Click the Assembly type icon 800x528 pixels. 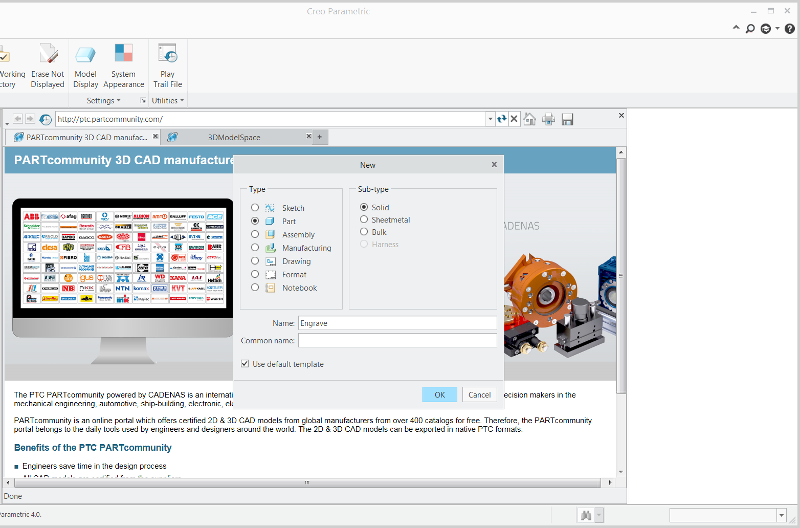tap(270, 235)
